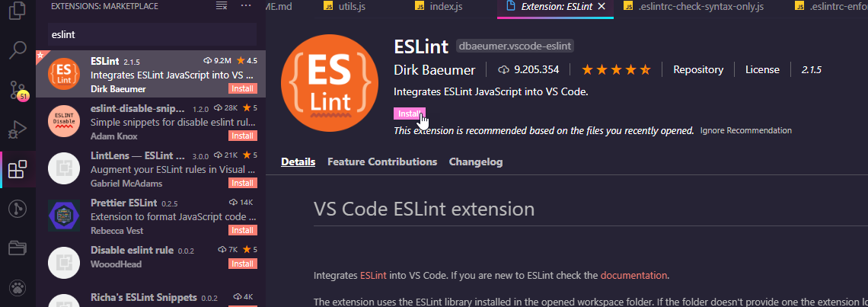
Task: Open the Prettier ESLint list entry
Action: [x=151, y=216]
